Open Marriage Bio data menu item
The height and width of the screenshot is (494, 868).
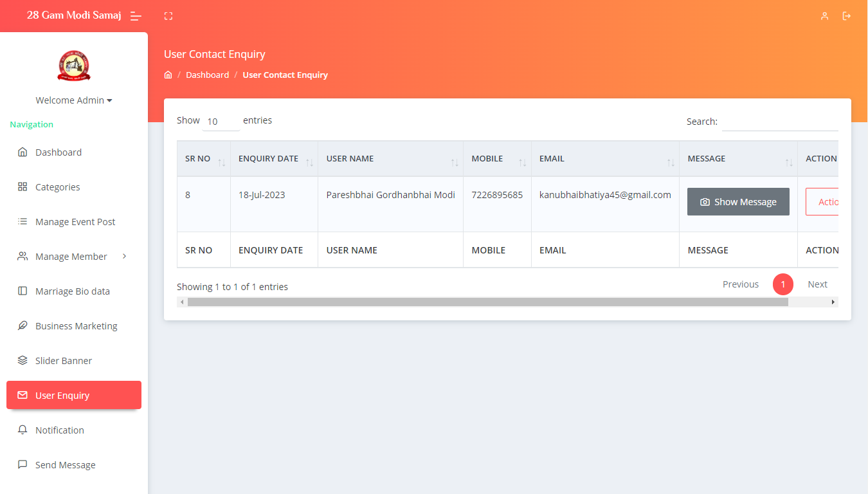pos(72,291)
